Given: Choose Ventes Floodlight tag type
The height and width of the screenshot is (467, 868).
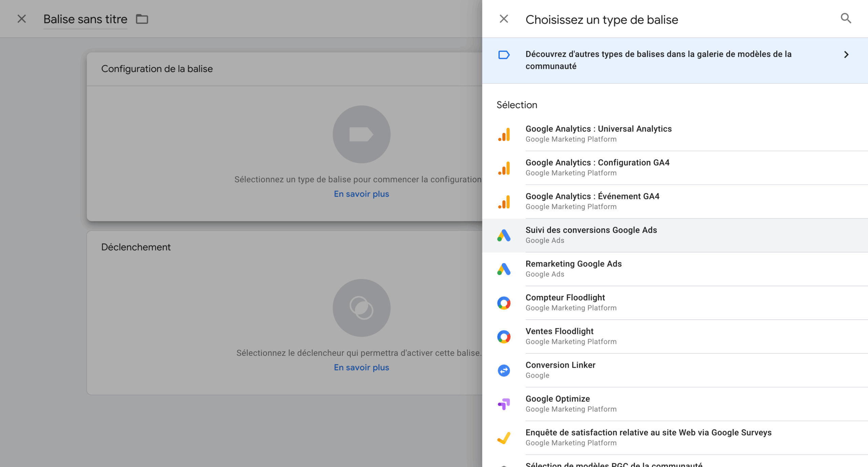Looking at the screenshot, I should 559,336.
